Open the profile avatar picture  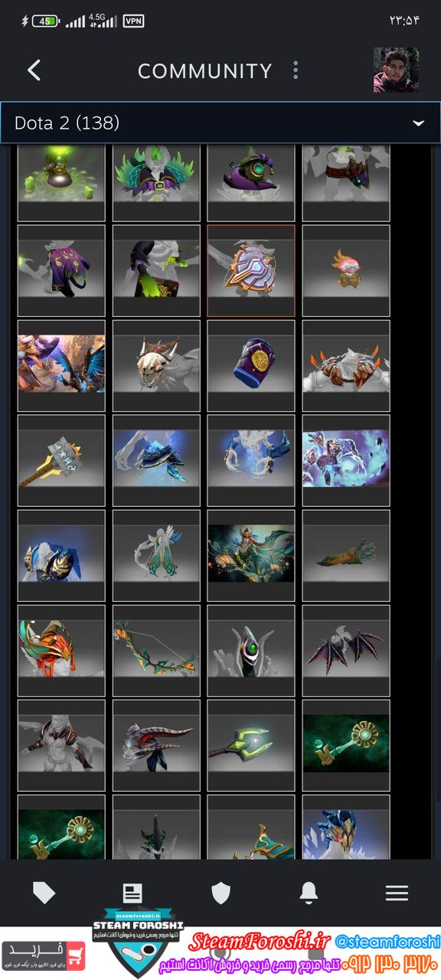(x=396, y=70)
